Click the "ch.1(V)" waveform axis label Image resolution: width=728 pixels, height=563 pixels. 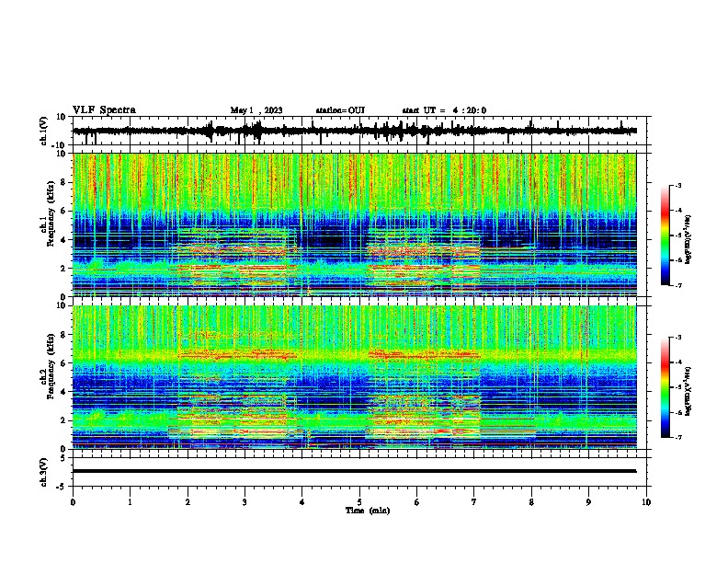click(44, 131)
